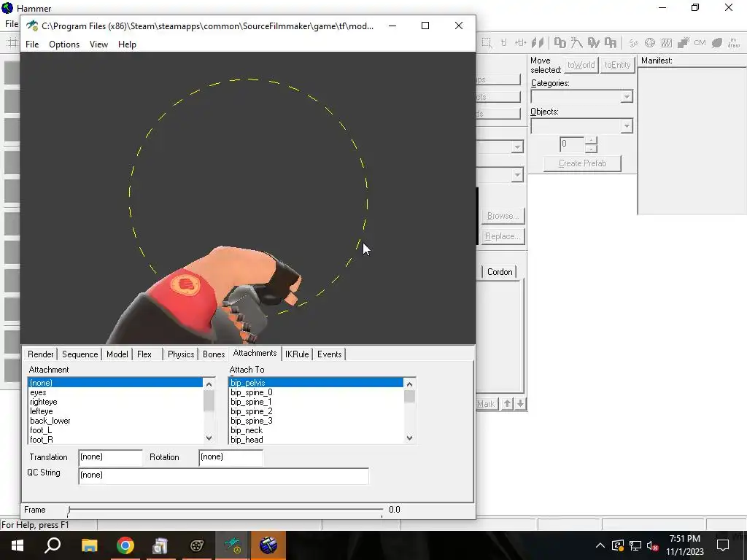Screen dimensions: 747x560
Task: Select 'eyes' in Attachment list
Action: (x=115, y=392)
